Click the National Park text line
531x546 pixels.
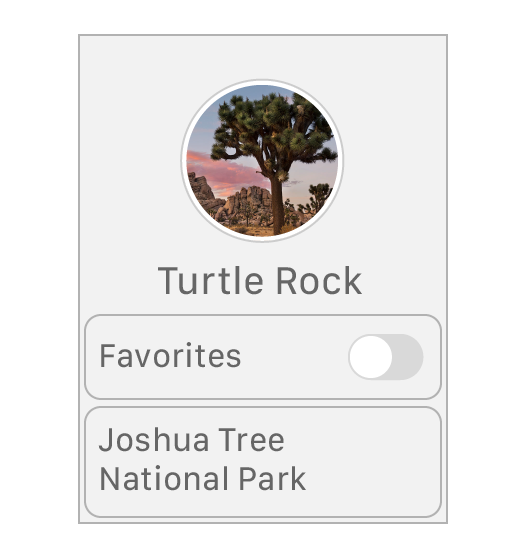(203, 479)
